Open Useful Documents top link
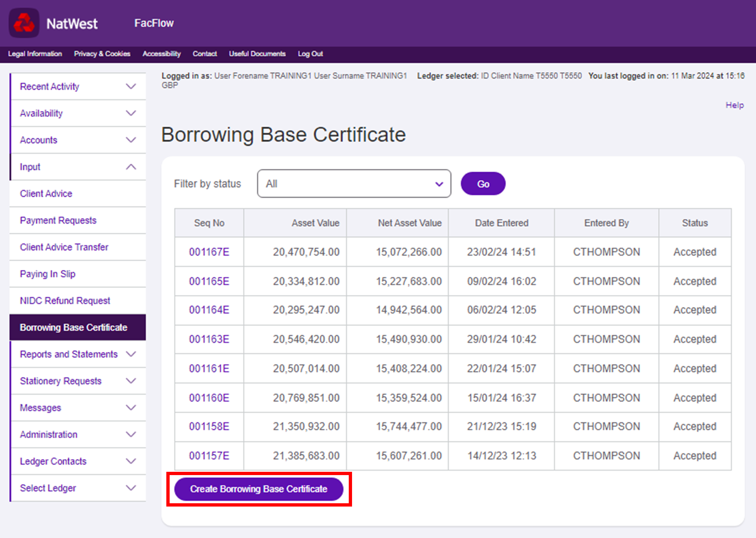This screenshot has width=756, height=538. (257, 54)
